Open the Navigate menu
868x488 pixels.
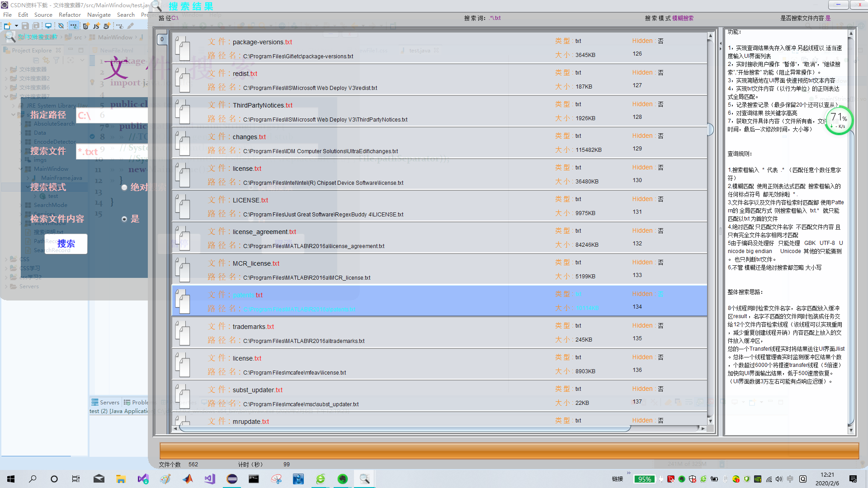click(99, 15)
